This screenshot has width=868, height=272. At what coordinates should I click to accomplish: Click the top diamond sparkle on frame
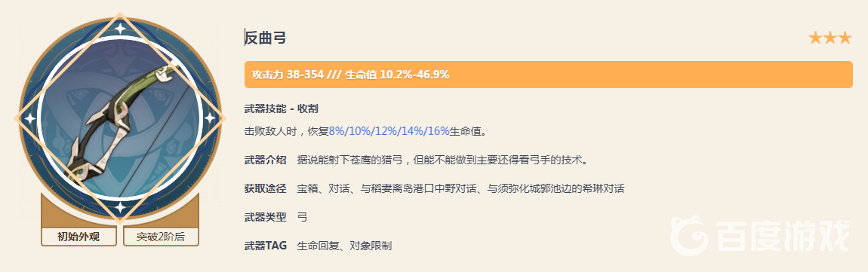119,28
